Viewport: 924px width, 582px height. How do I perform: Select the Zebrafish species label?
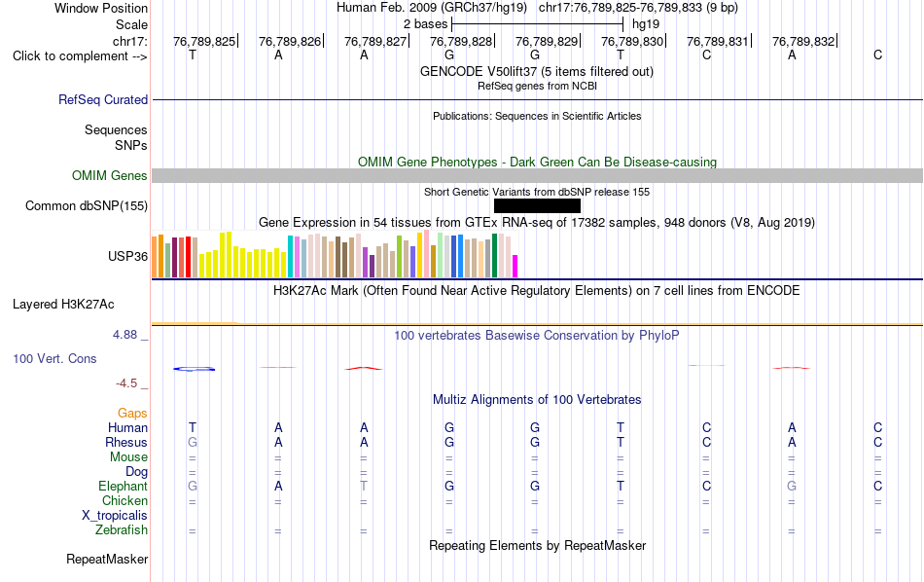coord(122,529)
